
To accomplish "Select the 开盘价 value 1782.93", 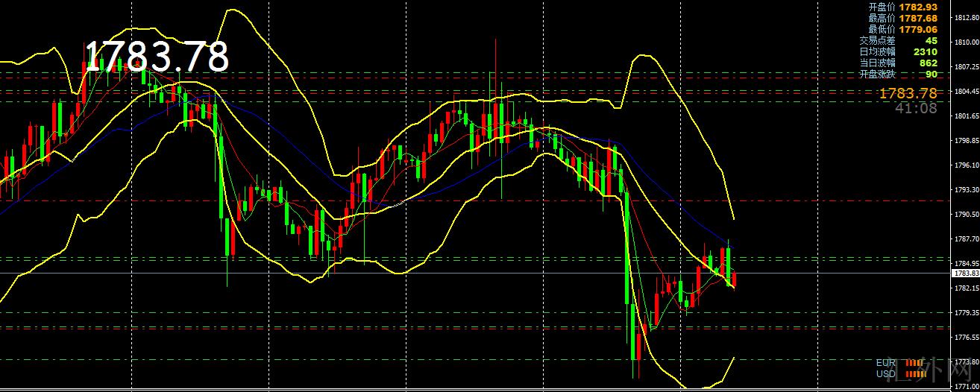I will coord(918,7).
